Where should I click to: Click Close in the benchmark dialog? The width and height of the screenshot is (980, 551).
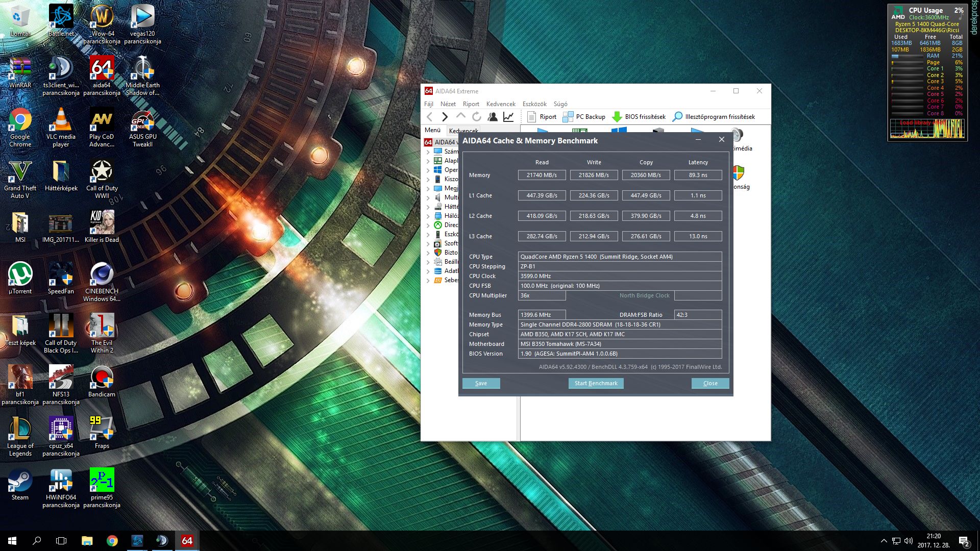point(710,383)
